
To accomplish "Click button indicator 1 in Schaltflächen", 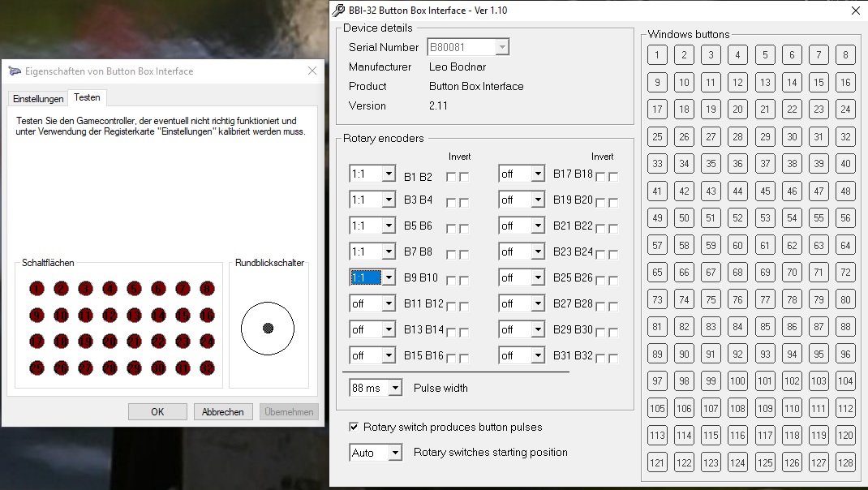I will click(37, 289).
